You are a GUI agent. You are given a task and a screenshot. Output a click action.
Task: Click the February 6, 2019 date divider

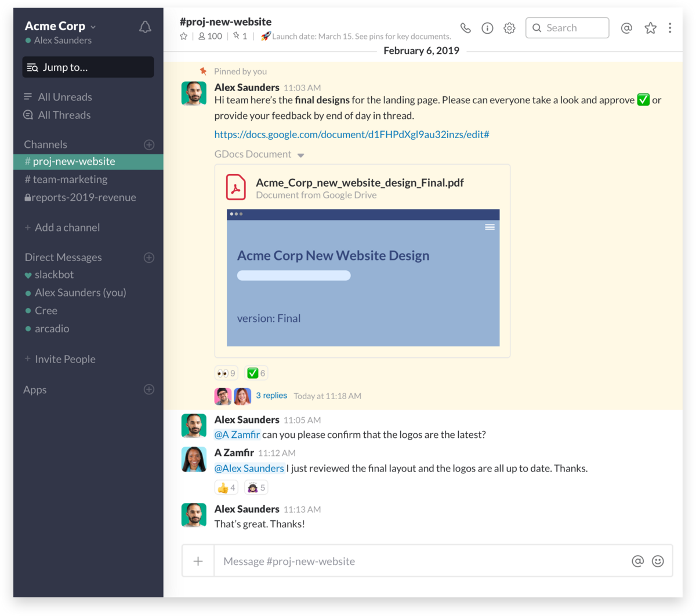click(421, 50)
